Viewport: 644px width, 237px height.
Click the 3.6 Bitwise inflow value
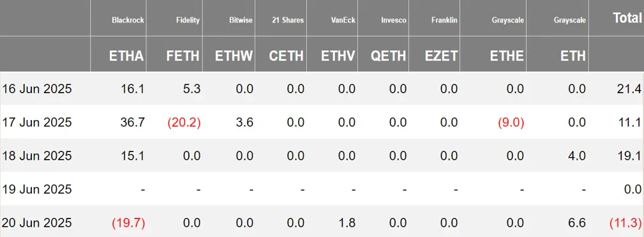pos(245,123)
